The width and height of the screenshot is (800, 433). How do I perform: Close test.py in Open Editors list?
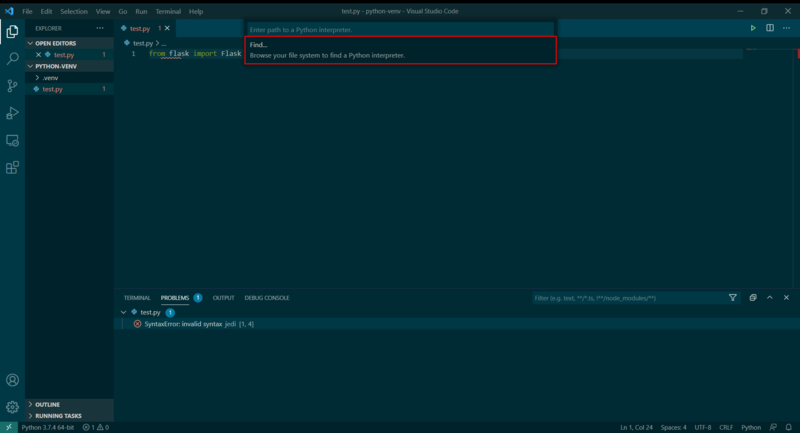click(x=38, y=55)
